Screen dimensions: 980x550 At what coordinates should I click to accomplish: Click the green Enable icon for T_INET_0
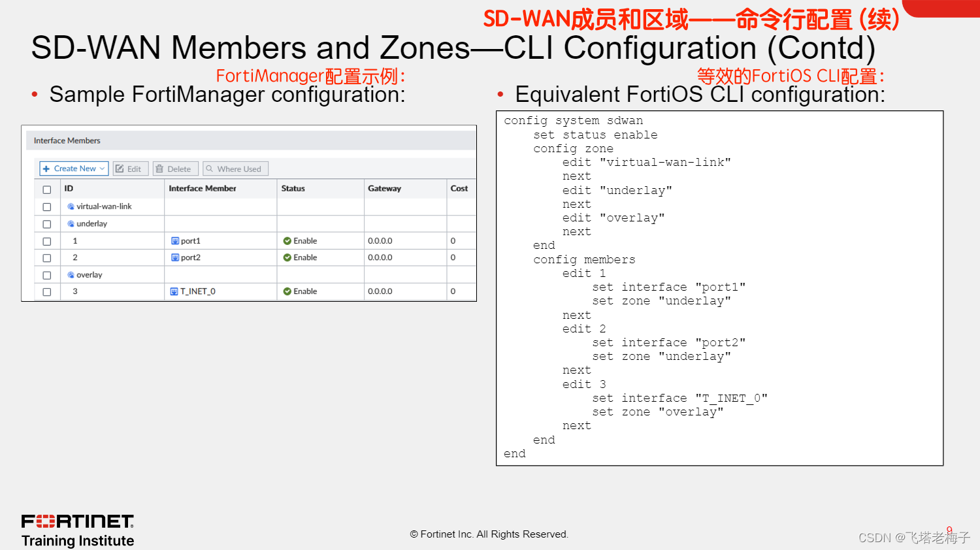pos(287,291)
